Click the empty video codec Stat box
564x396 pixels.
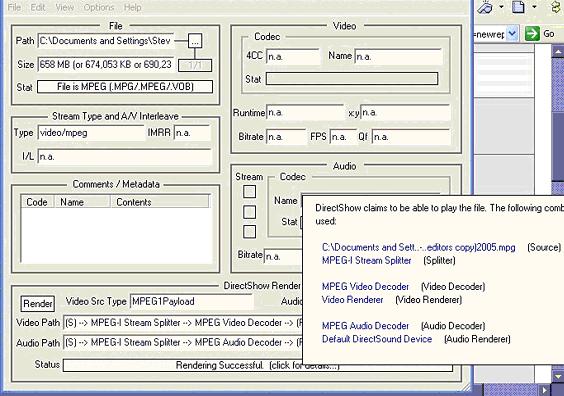coord(352,79)
